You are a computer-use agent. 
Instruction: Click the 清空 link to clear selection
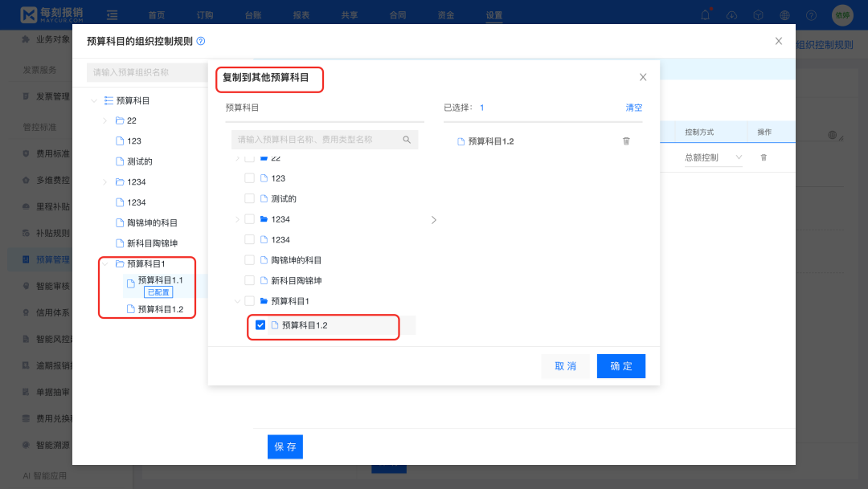point(634,107)
